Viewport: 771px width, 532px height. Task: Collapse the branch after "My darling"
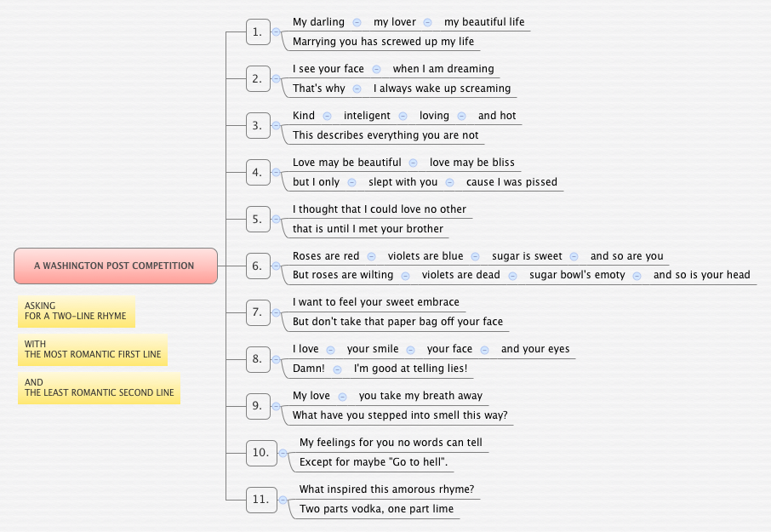357,22
